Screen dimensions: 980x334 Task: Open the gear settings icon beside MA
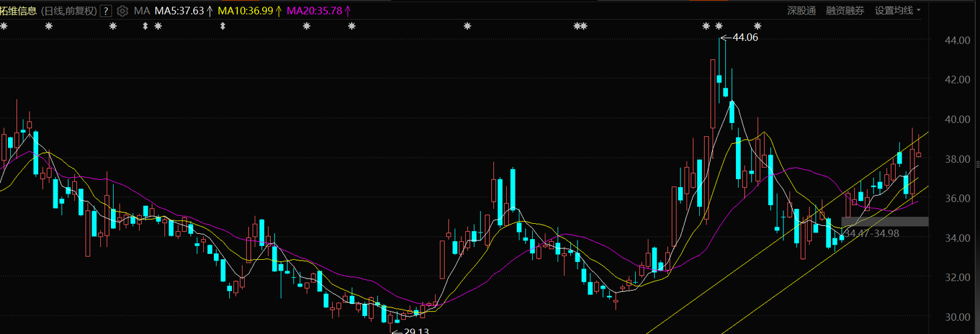[122, 11]
